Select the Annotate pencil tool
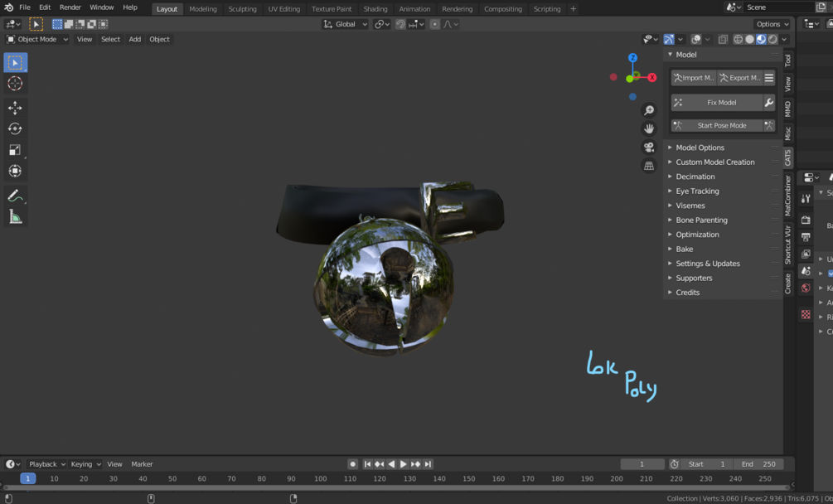The image size is (833, 504). tap(15, 196)
